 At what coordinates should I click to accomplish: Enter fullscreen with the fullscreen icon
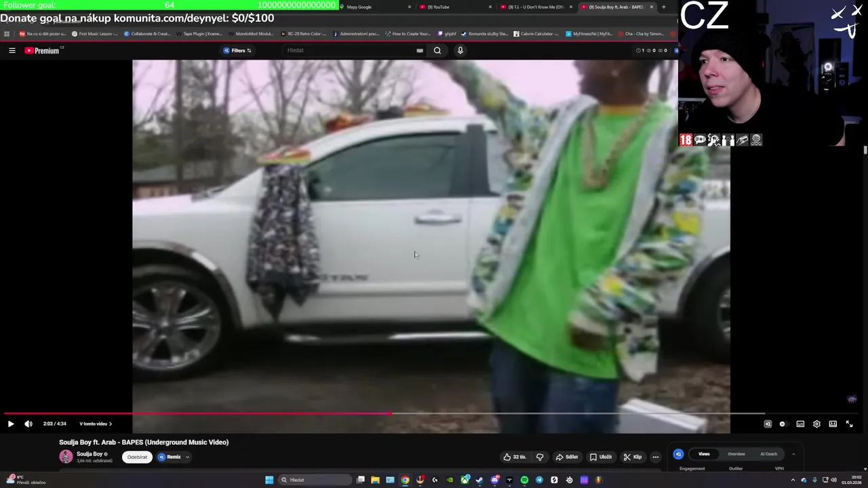click(849, 424)
